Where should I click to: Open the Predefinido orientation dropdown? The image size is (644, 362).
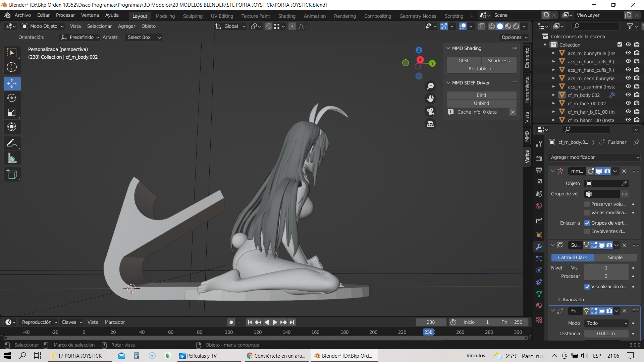pyautogui.click(x=80, y=37)
